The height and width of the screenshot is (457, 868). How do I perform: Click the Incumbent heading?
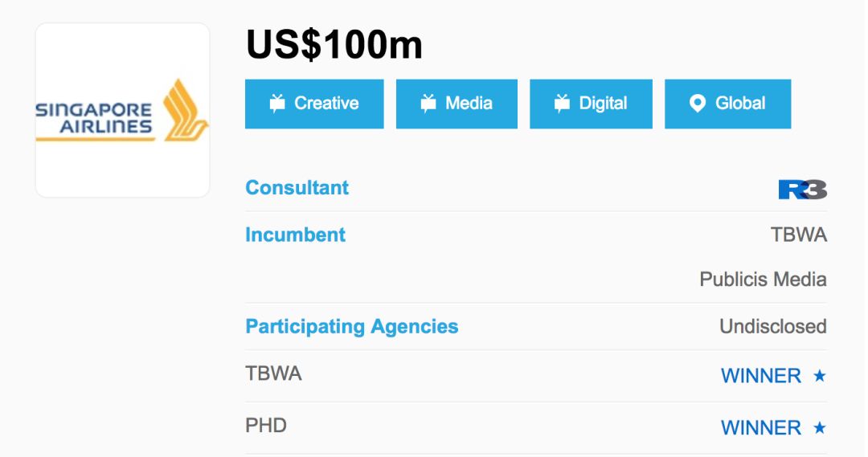click(x=295, y=235)
